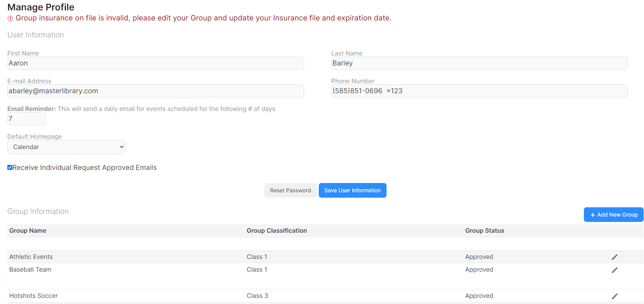Select the Baseball Team group name
This screenshot has height=304, width=644.
[30, 269]
